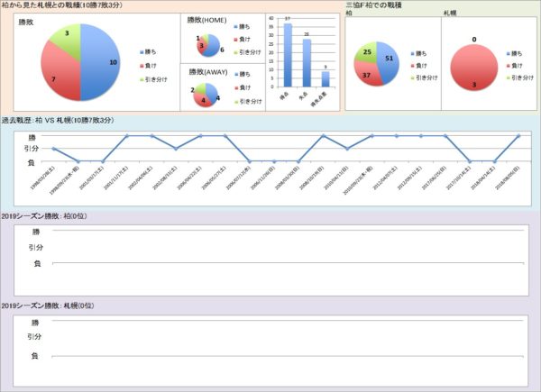Click 引き分け legend entry of 柏 stadium pie

pos(425,77)
